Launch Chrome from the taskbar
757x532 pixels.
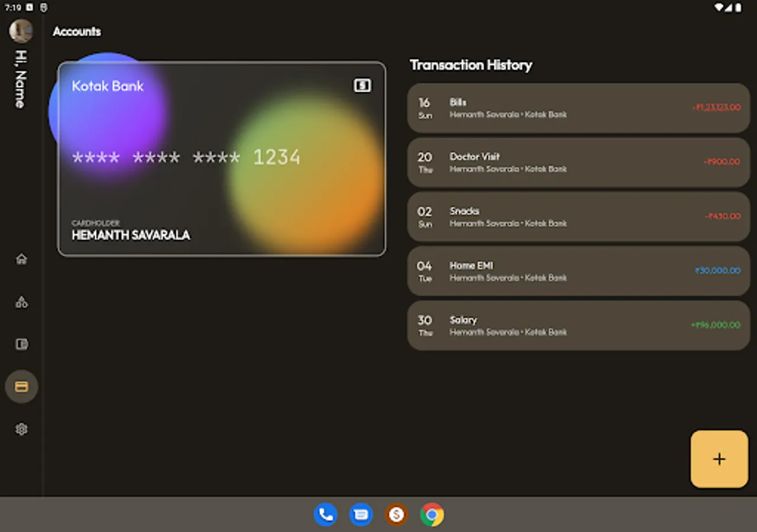(432, 514)
